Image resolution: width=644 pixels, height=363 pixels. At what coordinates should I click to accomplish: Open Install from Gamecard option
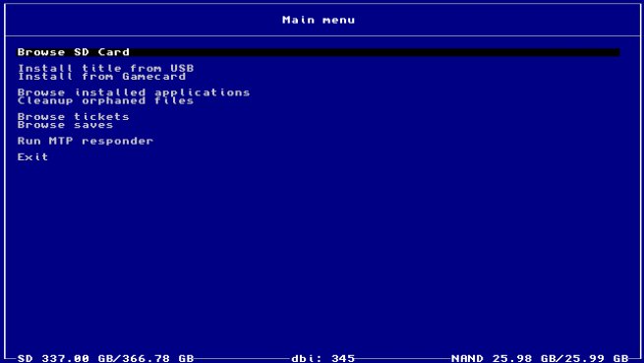click(101, 77)
